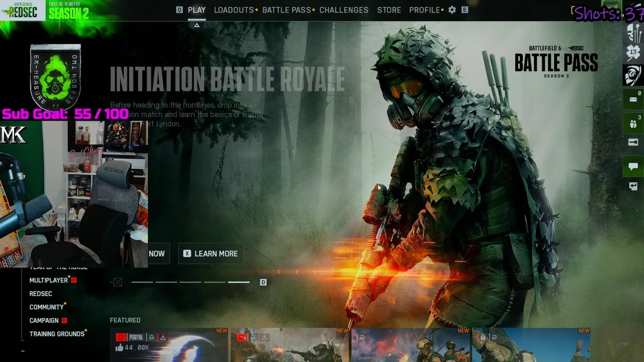This screenshot has height=362, width=644.
Task: Click the FEATURED section heading
Action: tap(125, 320)
